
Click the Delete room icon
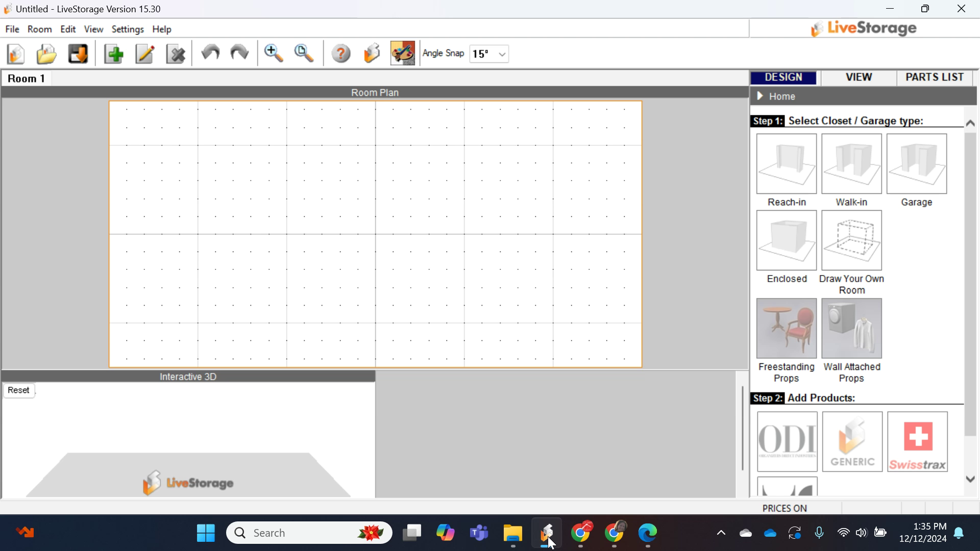(176, 54)
